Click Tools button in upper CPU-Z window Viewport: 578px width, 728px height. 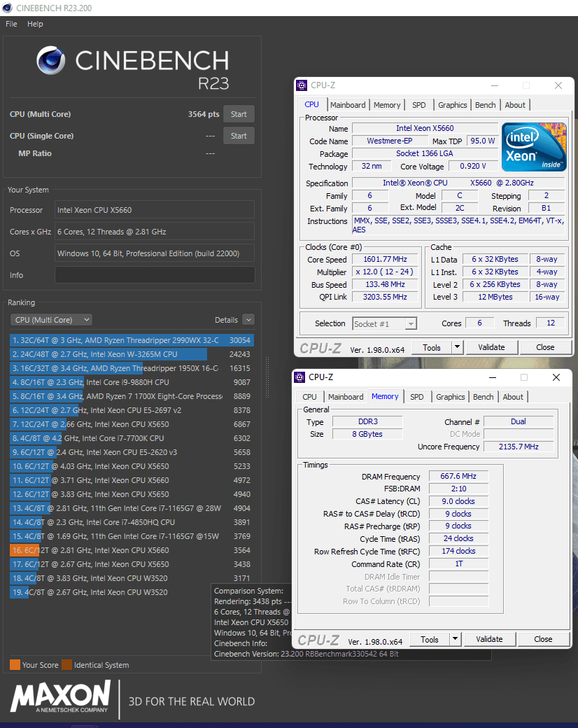(431, 348)
